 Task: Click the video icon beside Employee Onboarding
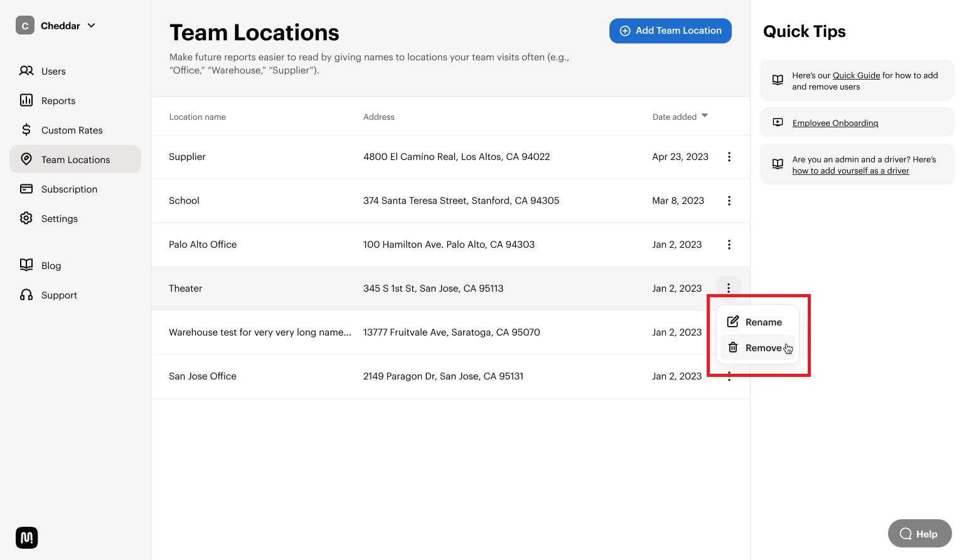click(778, 122)
